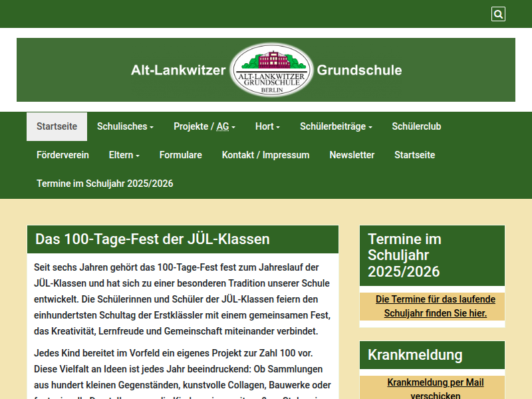Image resolution: width=532 pixels, height=399 pixels.
Task: Select the second Startseite link after Newsletter
Action: 414,155
